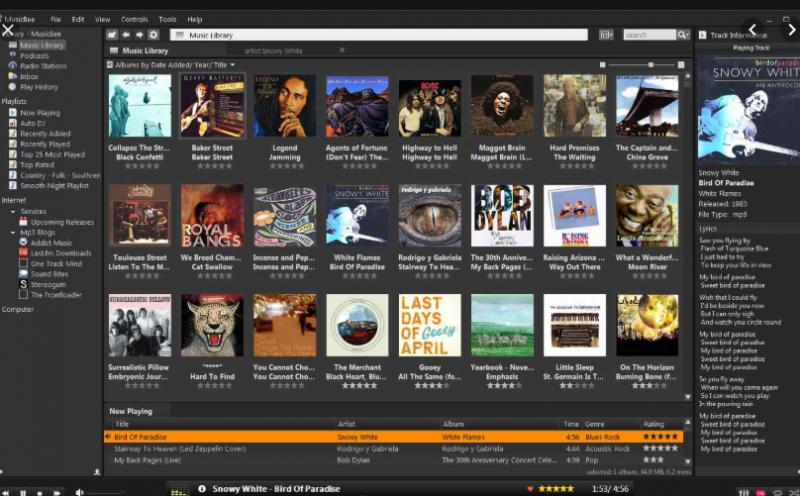Image resolution: width=800 pixels, height=496 pixels.
Task: Stop playback with the stop button
Action: pos(39,493)
